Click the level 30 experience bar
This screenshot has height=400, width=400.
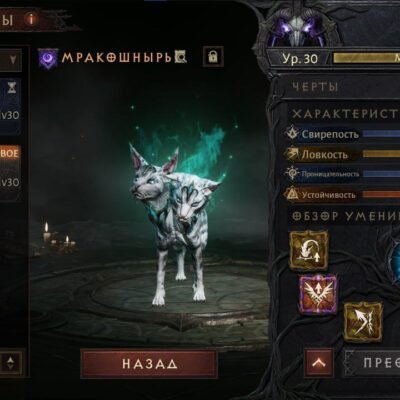coord(367,58)
